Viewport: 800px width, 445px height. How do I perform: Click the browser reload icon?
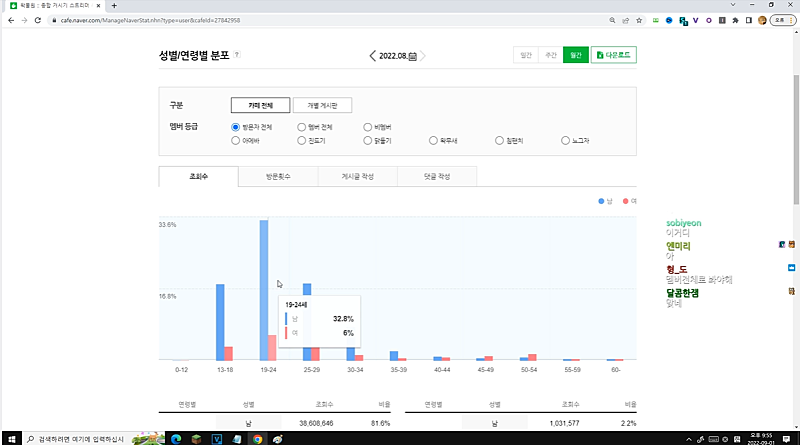39,20
